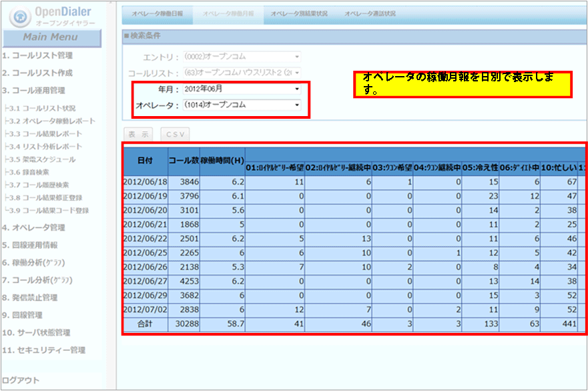Image resolution: width=588 pixels, height=391 pixels.
Task: Open the エントリ dropdown
Action: [242, 57]
